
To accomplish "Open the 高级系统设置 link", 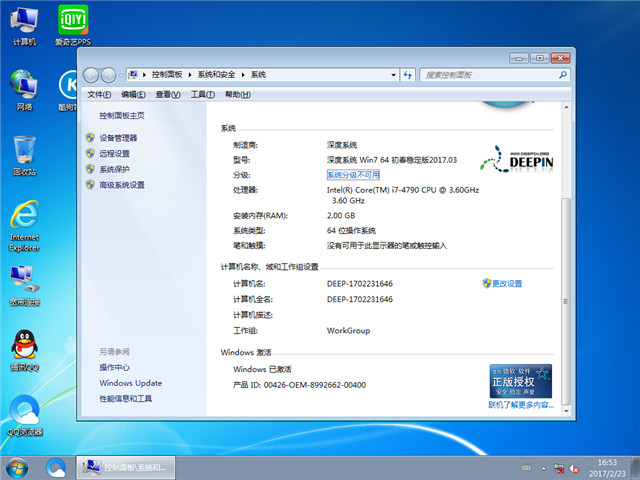I will click(x=122, y=185).
